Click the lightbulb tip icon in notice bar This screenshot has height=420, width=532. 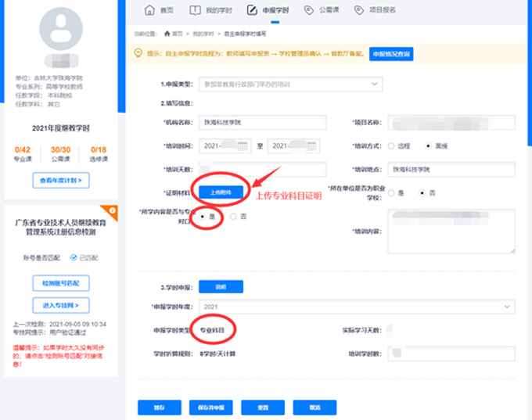[x=138, y=54]
